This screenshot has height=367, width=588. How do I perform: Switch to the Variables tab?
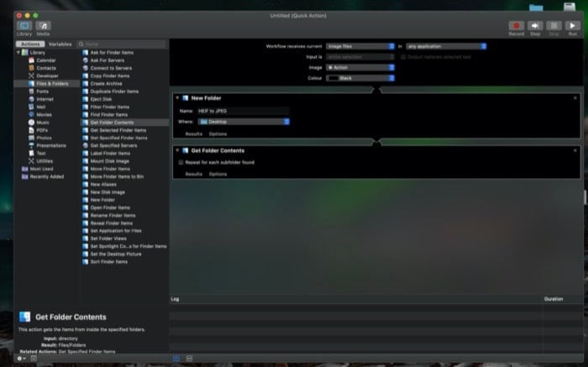point(60,44)
